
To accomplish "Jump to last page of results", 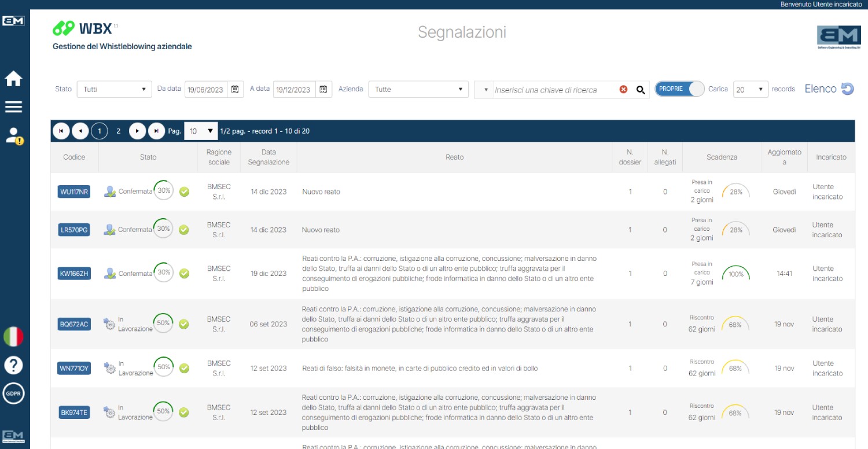I will point(156,131).
